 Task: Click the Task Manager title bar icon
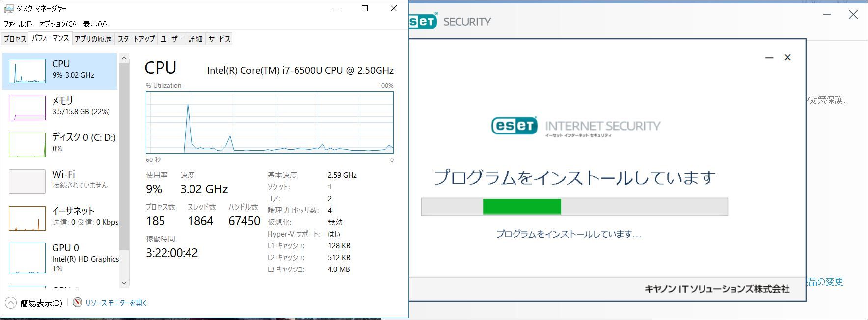[x=9, y=8]
